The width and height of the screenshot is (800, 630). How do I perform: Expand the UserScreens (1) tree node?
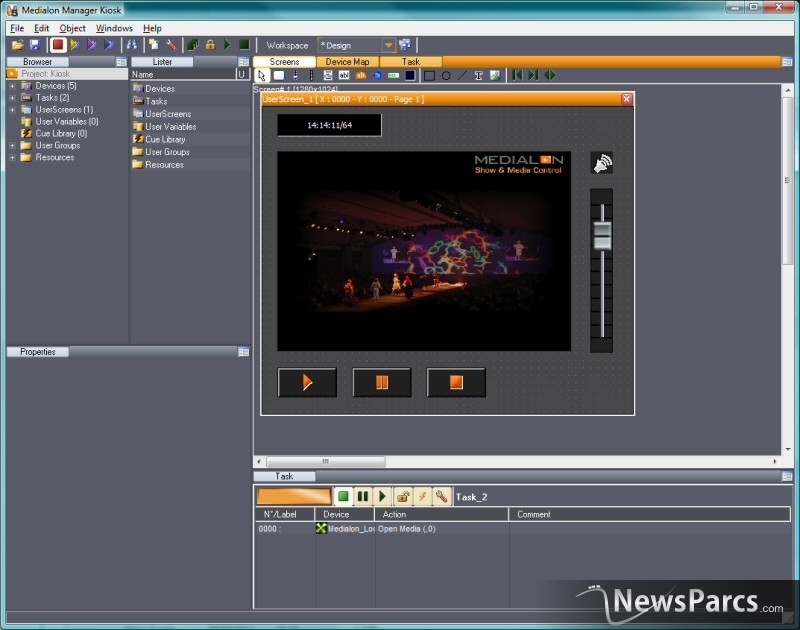tap(12, 110)
